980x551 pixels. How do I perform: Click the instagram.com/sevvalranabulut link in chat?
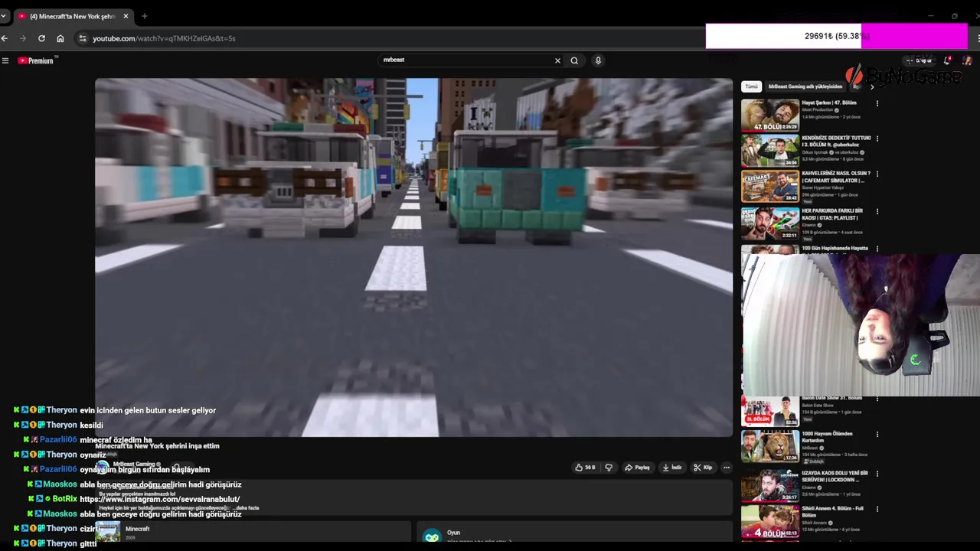pyautogui.click(x=160, y=499)
